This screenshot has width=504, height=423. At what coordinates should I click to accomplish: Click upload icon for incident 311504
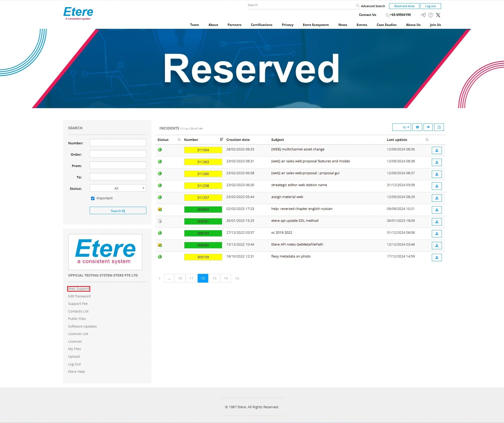[437, 150]
